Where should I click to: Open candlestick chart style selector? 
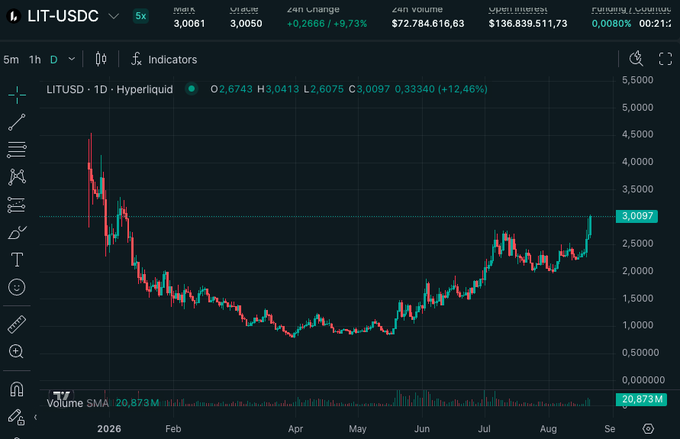click(101, 59)
